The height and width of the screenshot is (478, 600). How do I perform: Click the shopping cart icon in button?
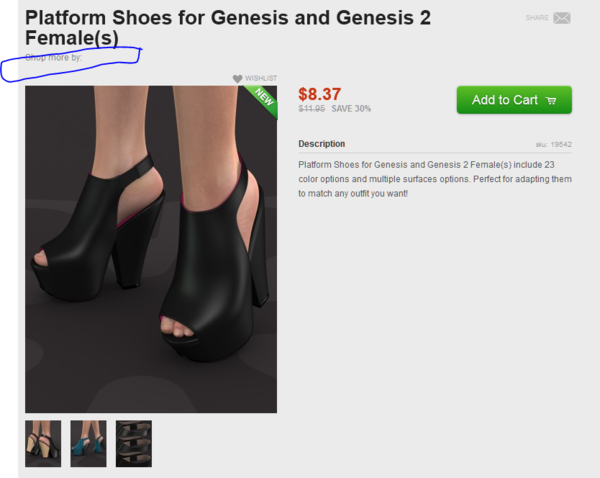click(x=552, y=100)
